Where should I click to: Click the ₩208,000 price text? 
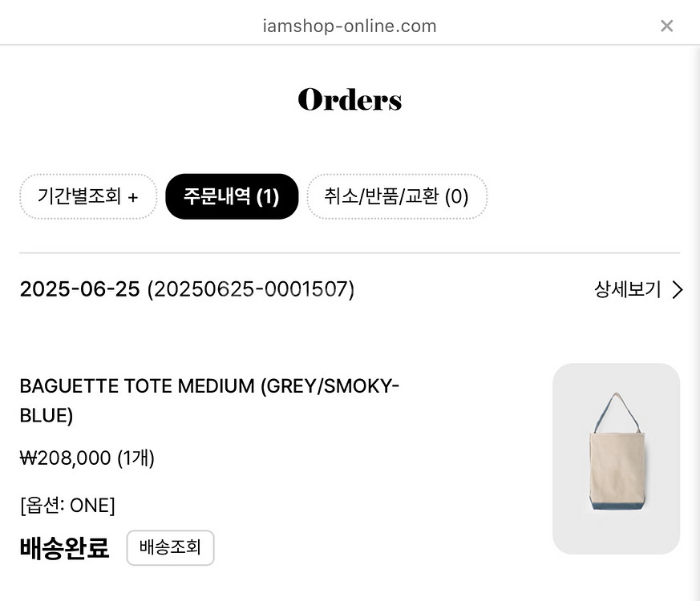point(65,458)
